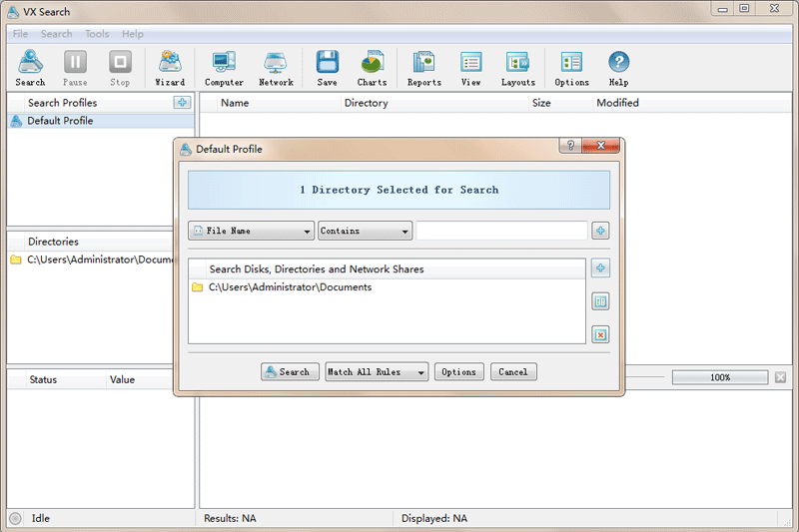The width and height of the screenshot is (799, 532).
Task: Open the Charts toolbar icon
Action: pos(372,68)
